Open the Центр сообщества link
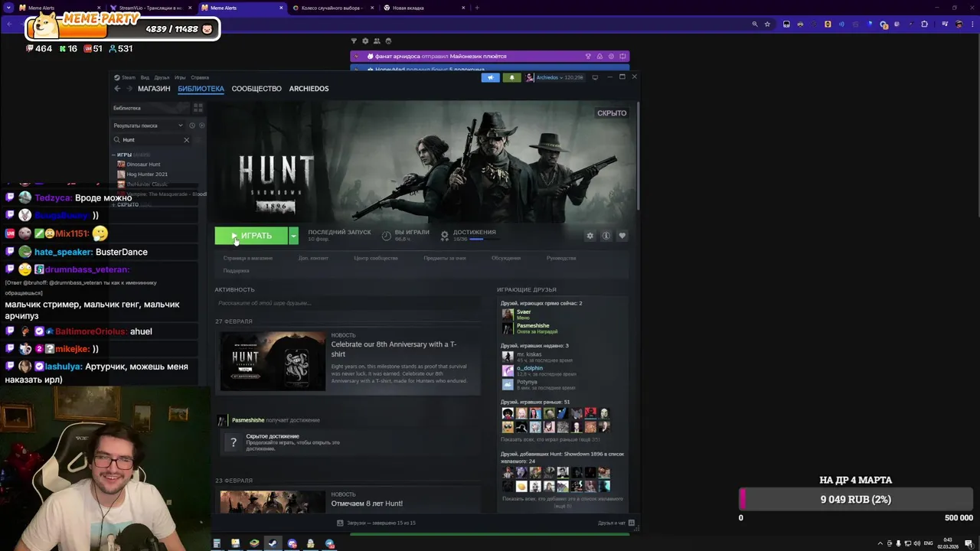The height and width of the screenshot is (551, 980). tap(376, 259)
